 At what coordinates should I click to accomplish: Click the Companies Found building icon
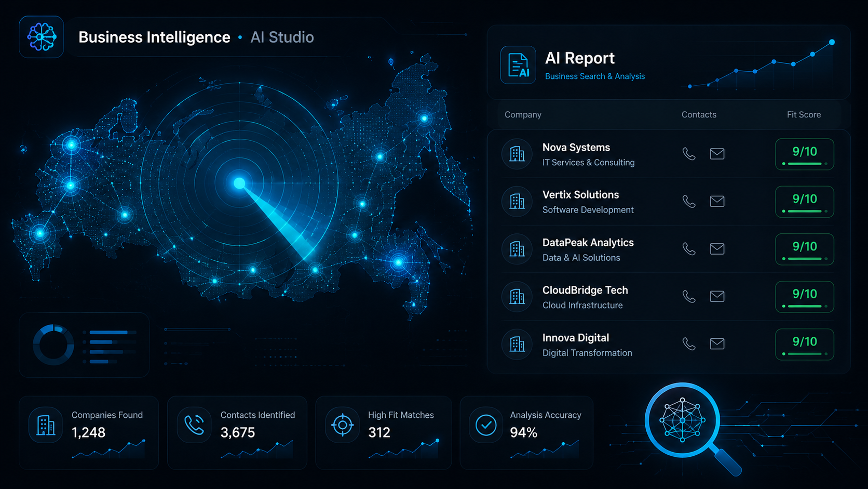click(46, 425)
